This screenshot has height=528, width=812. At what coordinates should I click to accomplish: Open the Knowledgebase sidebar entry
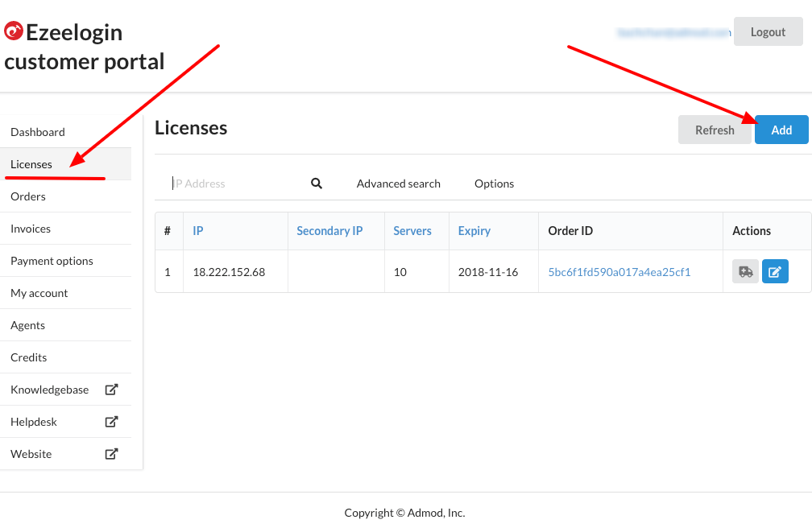(66, 390)
